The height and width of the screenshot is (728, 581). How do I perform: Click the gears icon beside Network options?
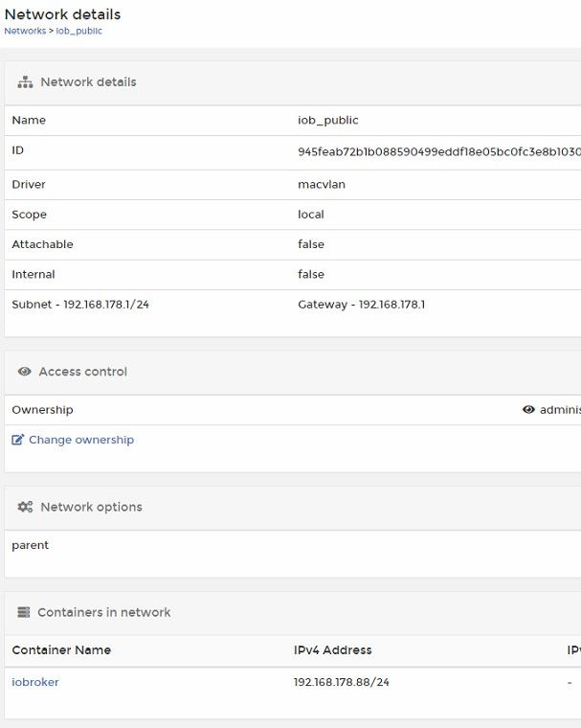coord(26,507)
